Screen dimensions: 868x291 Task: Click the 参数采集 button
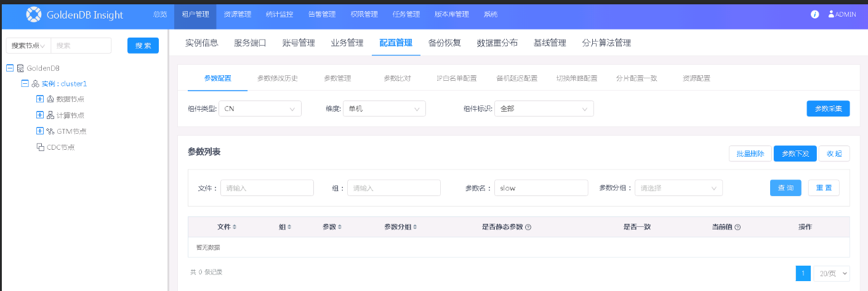click(x=828, y=109)
